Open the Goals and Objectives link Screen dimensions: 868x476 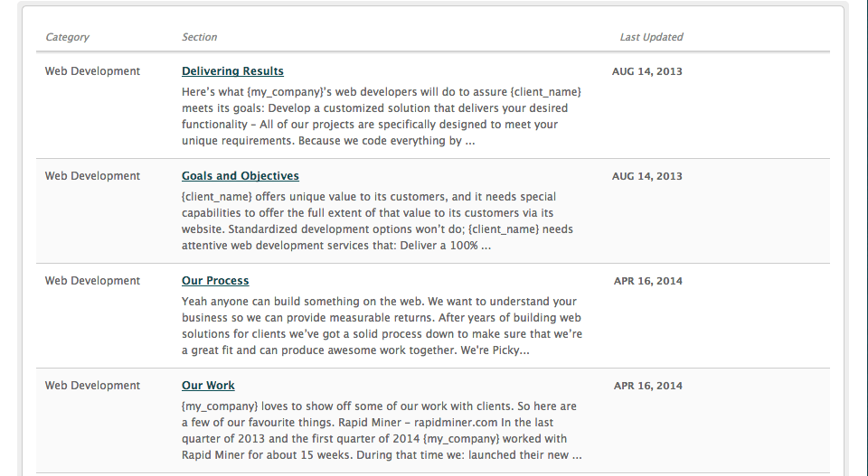(240, 176)
